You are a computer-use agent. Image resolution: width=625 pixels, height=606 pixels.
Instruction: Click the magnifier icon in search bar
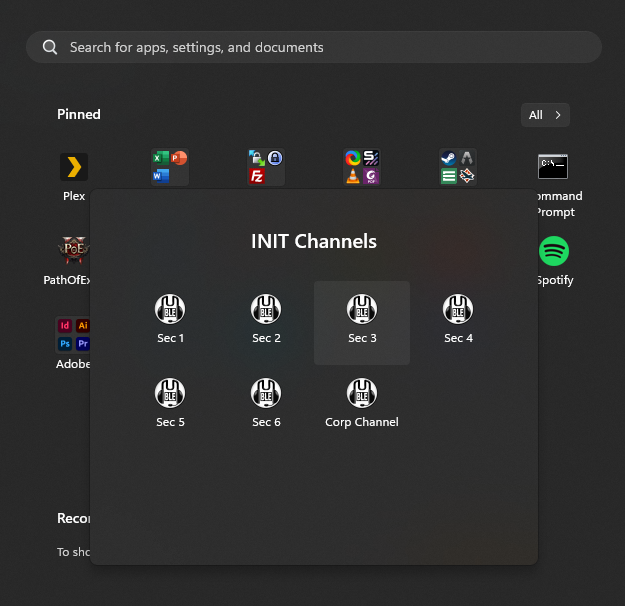pos(49,47)
